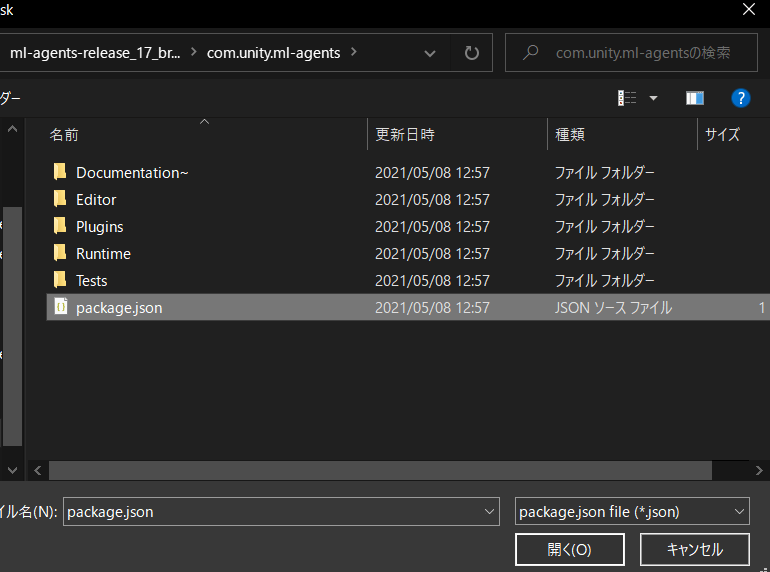770x572 pixels.
Task: Select the Plugins folder name
Action: click(x=100, y=226)
